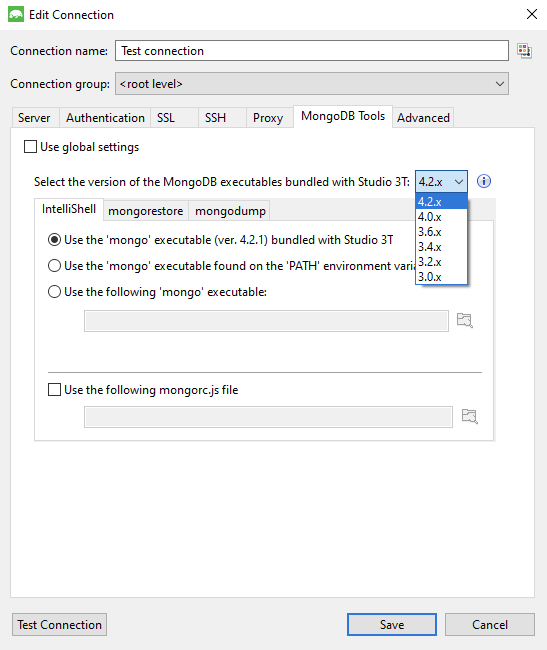547x650 pixels.
Task: Open the Connection group dropdown
Action: 312,84
